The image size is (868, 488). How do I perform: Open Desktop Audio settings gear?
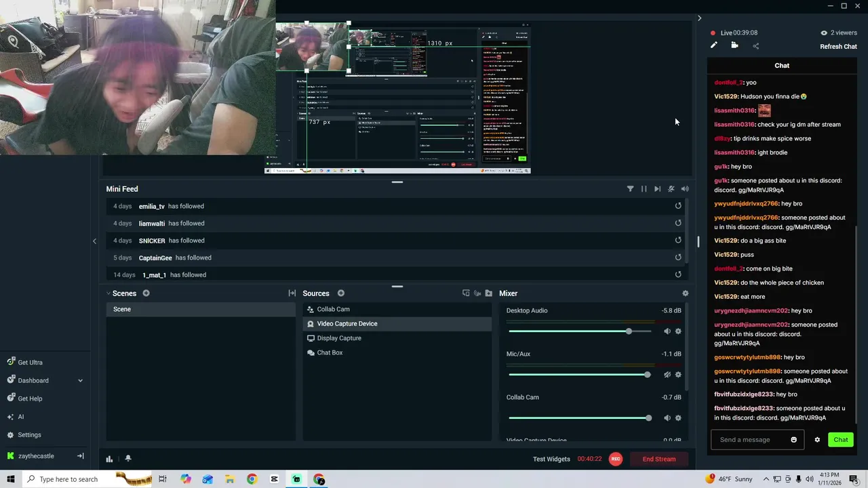click(x=678, y=331)
